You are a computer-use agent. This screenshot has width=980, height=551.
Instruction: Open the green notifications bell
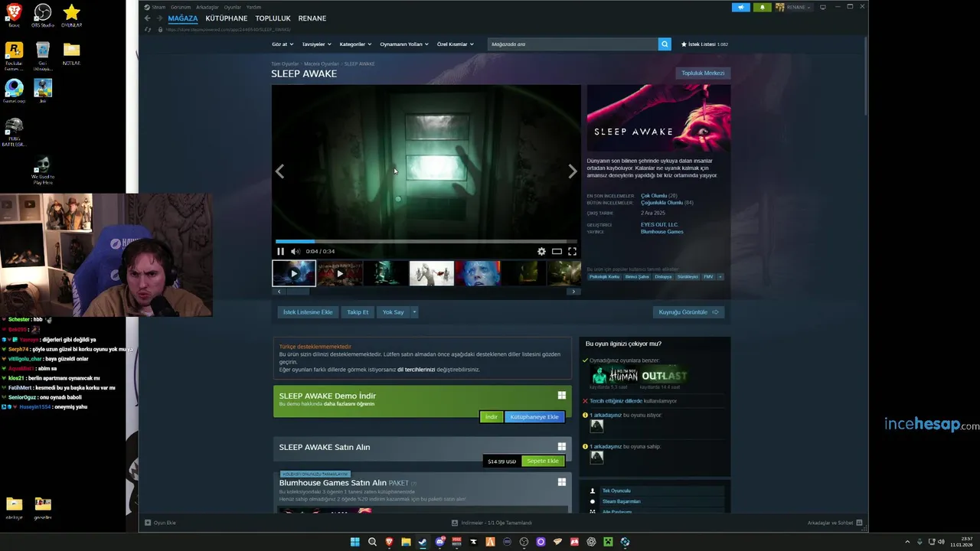(x=762, y=7)
